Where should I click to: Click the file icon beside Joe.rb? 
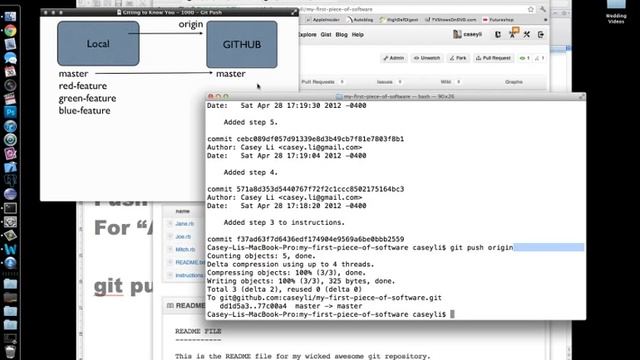point(170,236)
